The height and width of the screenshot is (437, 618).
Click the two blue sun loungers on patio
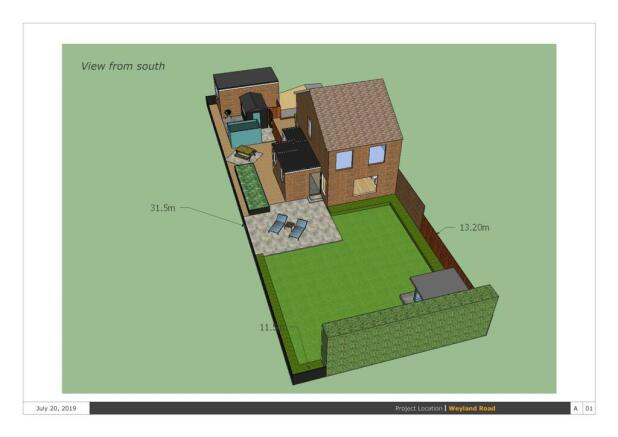pyautogui.click(x=288, y=227)
